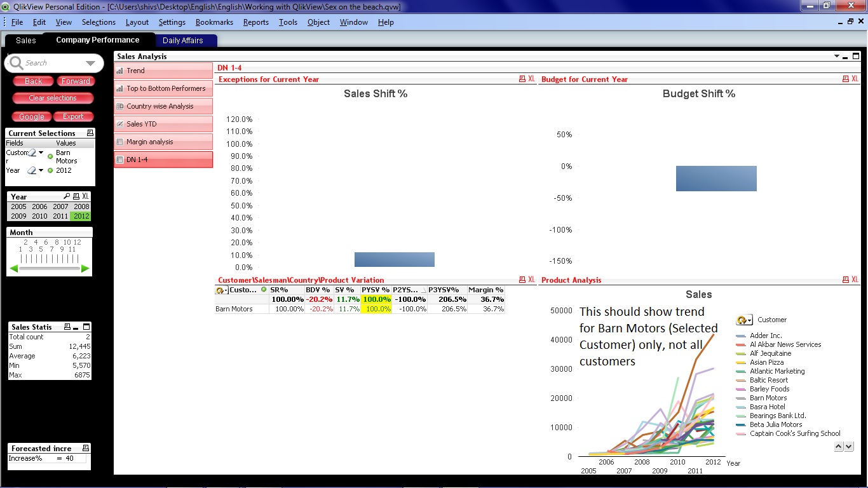Open the Year field dropdown in Current Selections

click(x=41, y=170)
